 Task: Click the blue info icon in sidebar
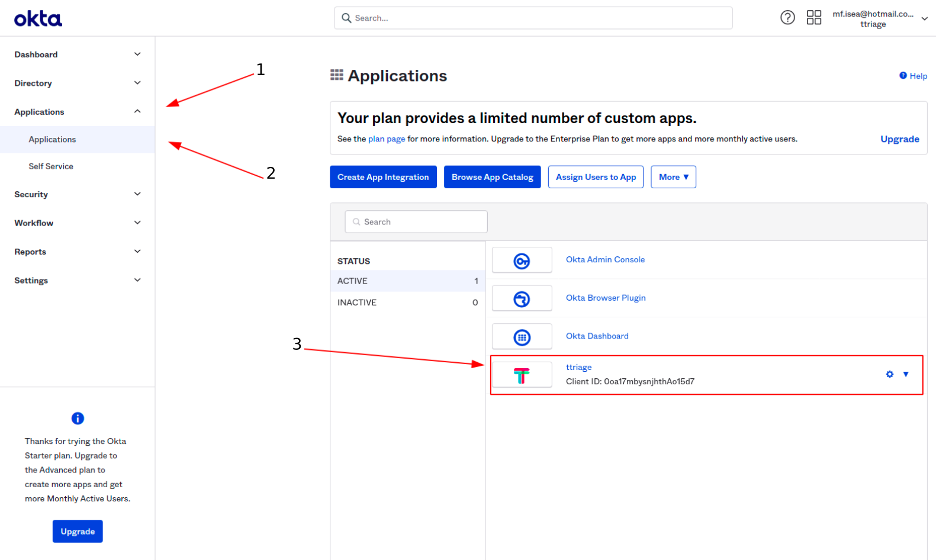click(78, 419)
